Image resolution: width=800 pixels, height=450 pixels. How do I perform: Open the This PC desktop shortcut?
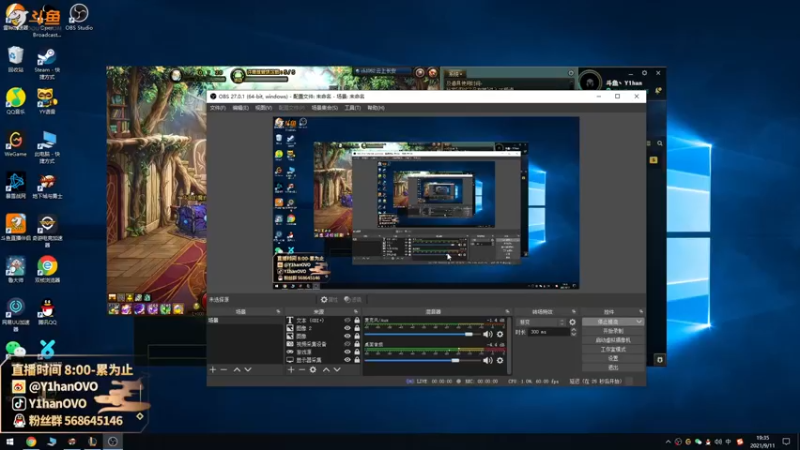47,147
